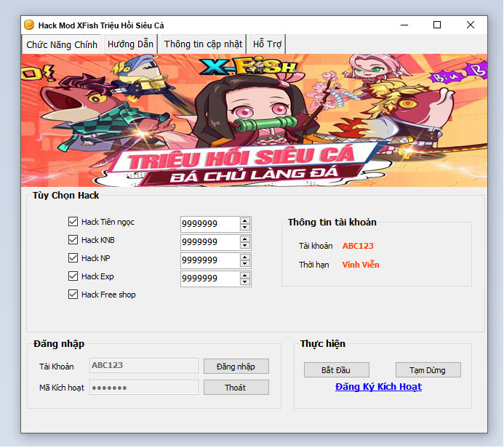Switch to the Chức Năng Chính tab
504x448 pixels.
click(61, 44)
